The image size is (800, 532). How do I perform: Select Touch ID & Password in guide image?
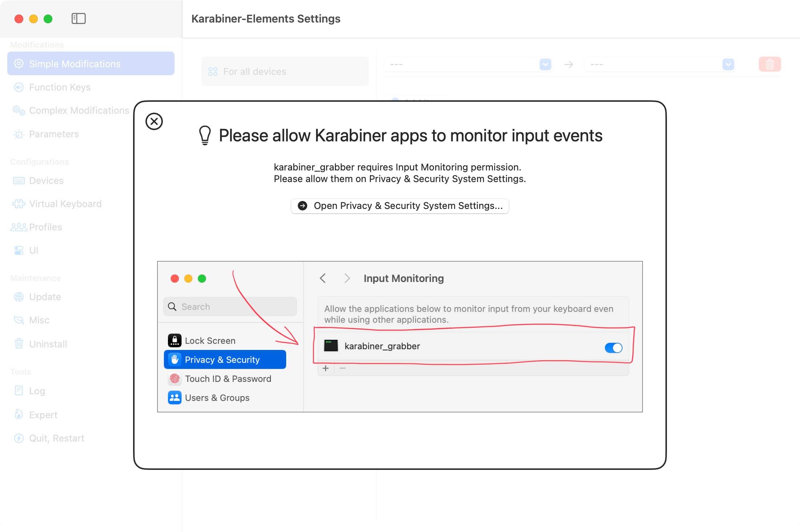(x=220, y=379)
